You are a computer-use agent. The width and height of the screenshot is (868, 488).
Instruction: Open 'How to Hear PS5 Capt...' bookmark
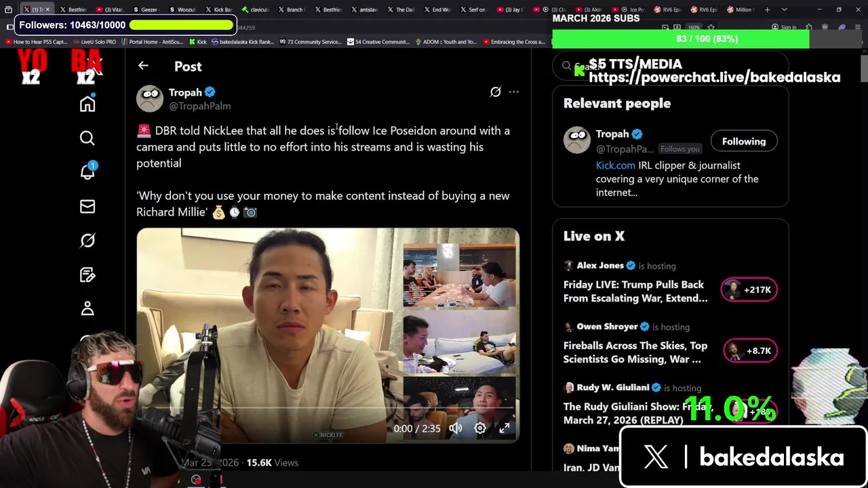37,42
